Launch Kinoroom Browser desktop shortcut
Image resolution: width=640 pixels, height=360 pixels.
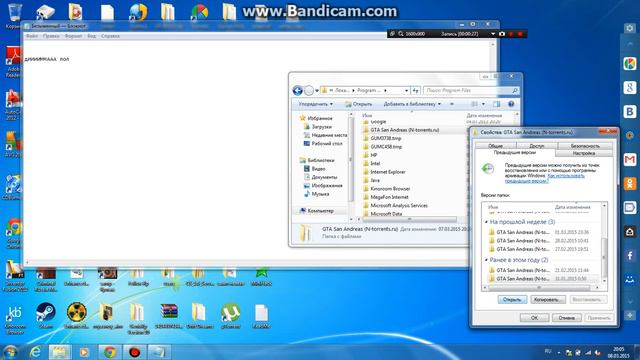15,319
